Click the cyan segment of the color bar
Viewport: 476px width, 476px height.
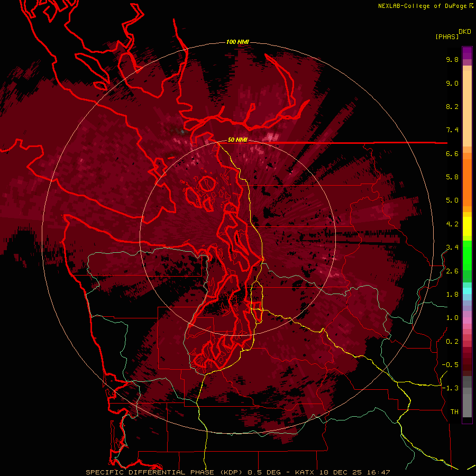[467, 291]
